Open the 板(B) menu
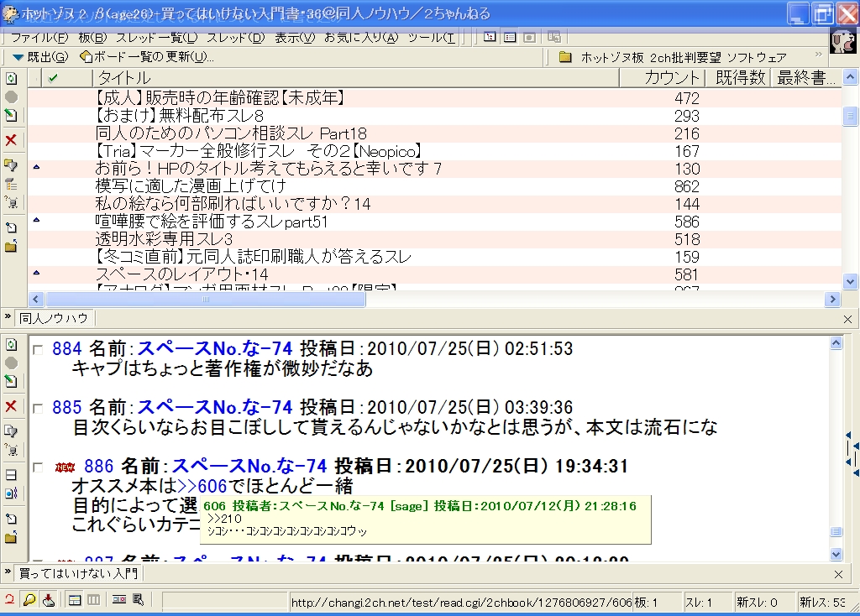This screenshot has height=616, width=860. tap(92, 37)
